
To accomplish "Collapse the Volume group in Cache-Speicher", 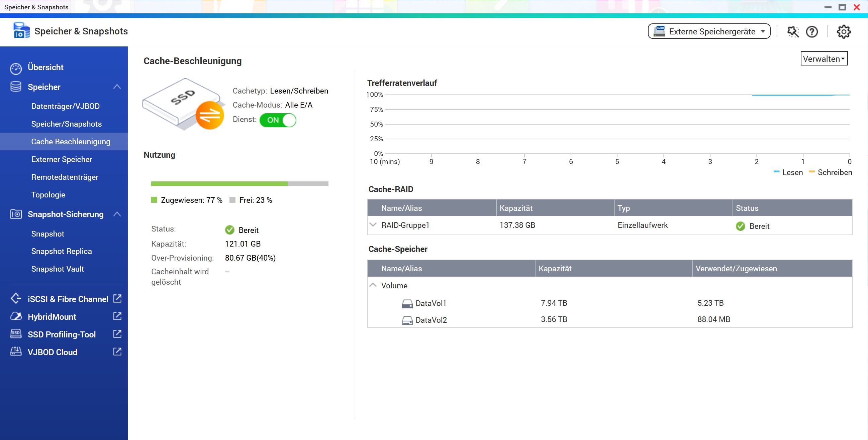I will (x=373, y=285).
